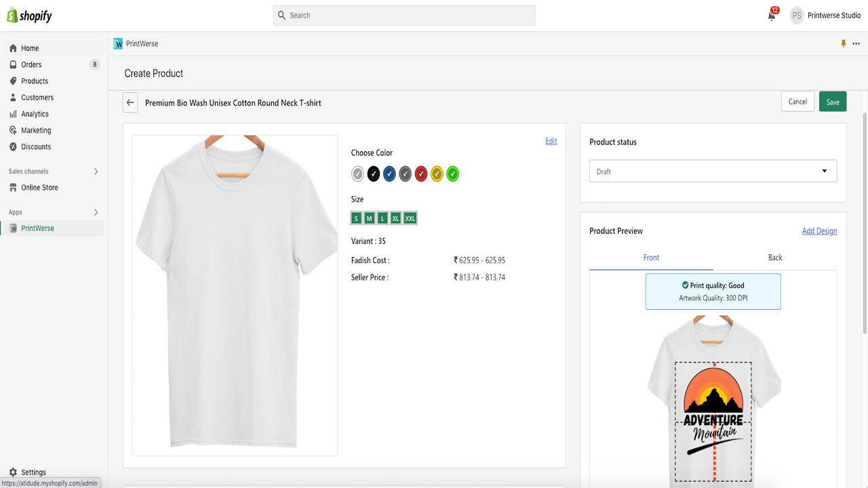
Task: Open the Product status dropdown
Action: pos(712,171)
